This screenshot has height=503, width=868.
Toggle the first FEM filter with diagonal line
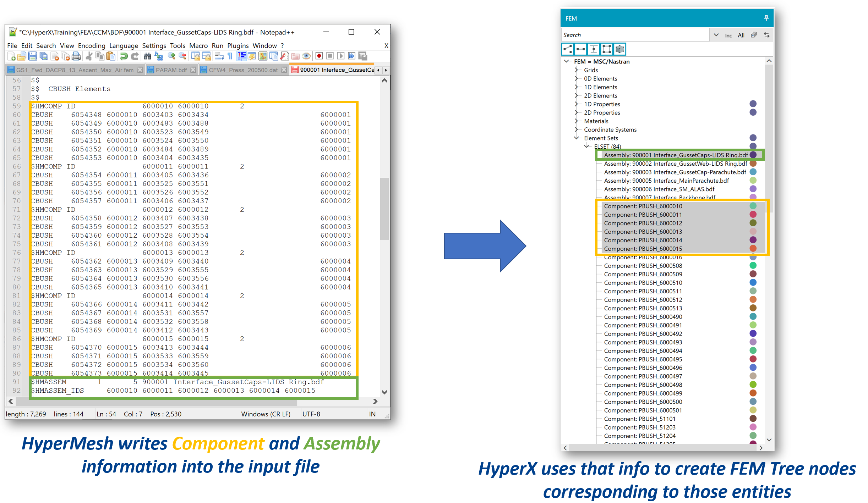click(568, 49)
